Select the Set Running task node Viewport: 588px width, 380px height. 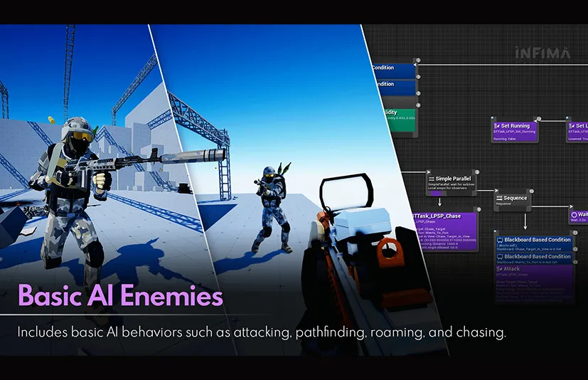[x=515, y=131]
